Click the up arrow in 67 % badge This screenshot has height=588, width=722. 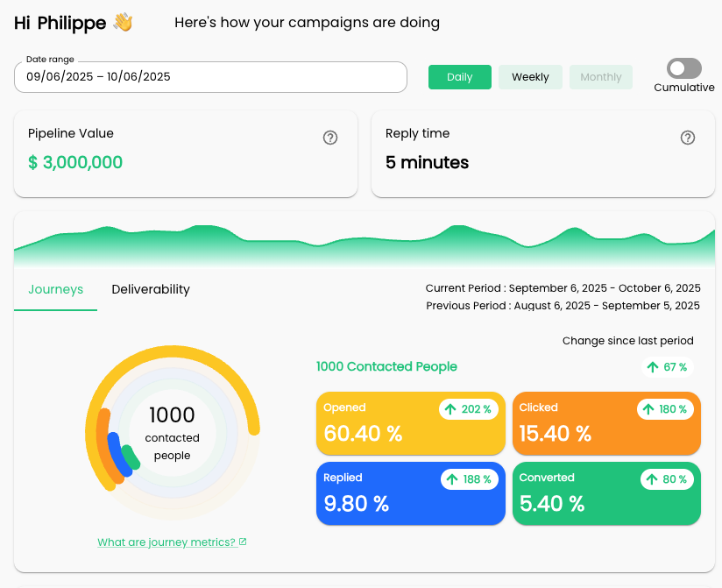coord(653,367)
